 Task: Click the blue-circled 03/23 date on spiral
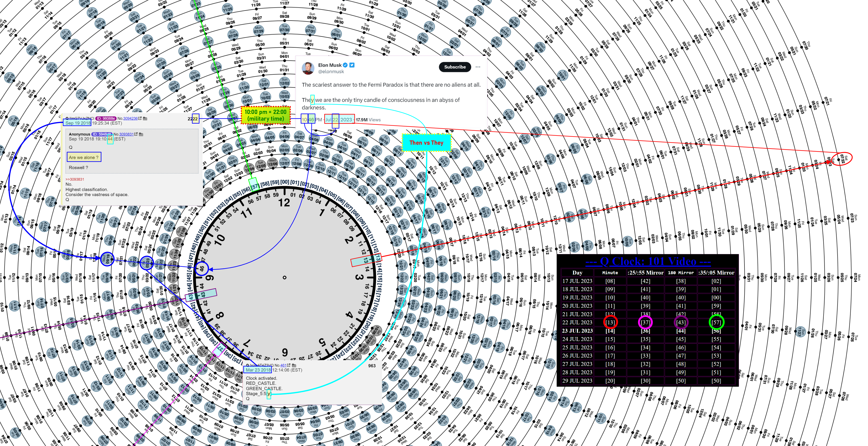pyautogui.click(x=147, y=262)
